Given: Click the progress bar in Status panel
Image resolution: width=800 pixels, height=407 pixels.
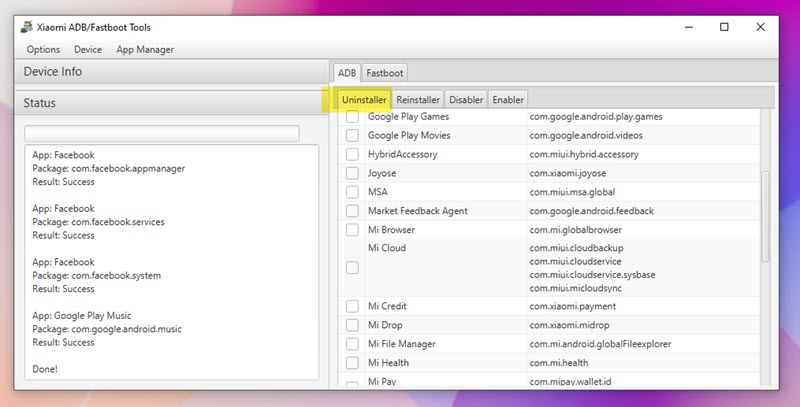Looking at the screenshot, I should coord(162,133).
